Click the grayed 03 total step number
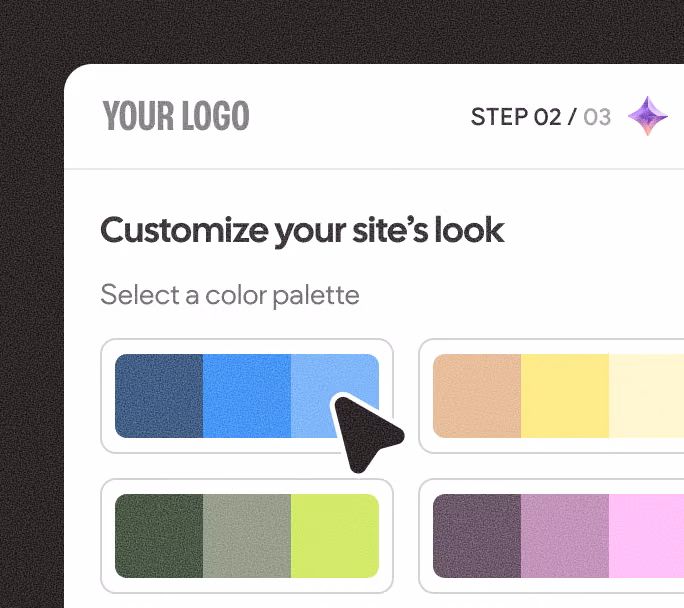 pyautogui.click(x=597, y=117)
